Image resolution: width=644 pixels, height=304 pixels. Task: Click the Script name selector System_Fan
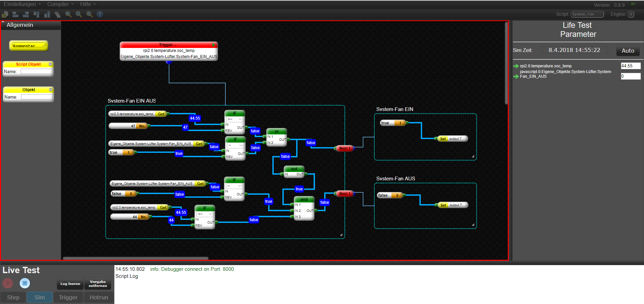(x=587, y=14)
